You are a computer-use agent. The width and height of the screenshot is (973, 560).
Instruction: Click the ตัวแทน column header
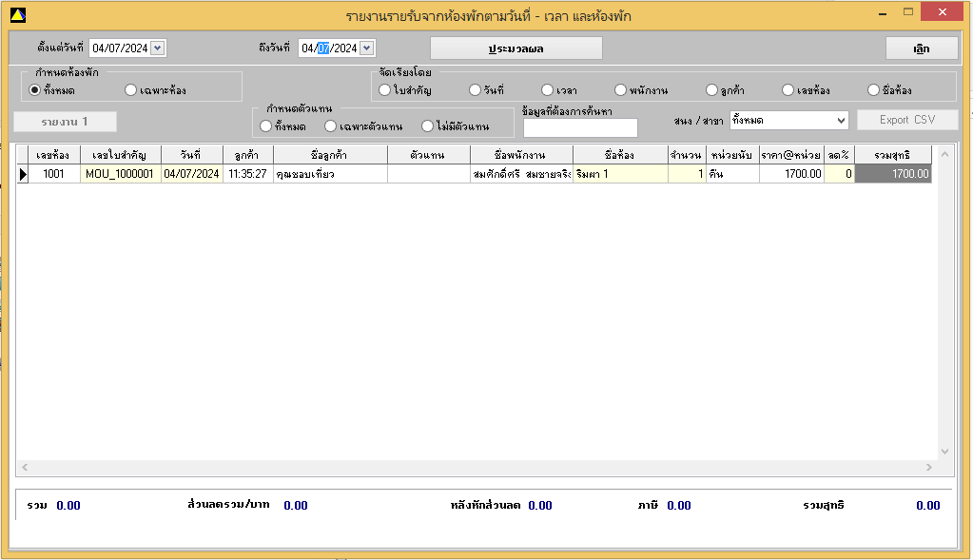click(x=429, y=155)
